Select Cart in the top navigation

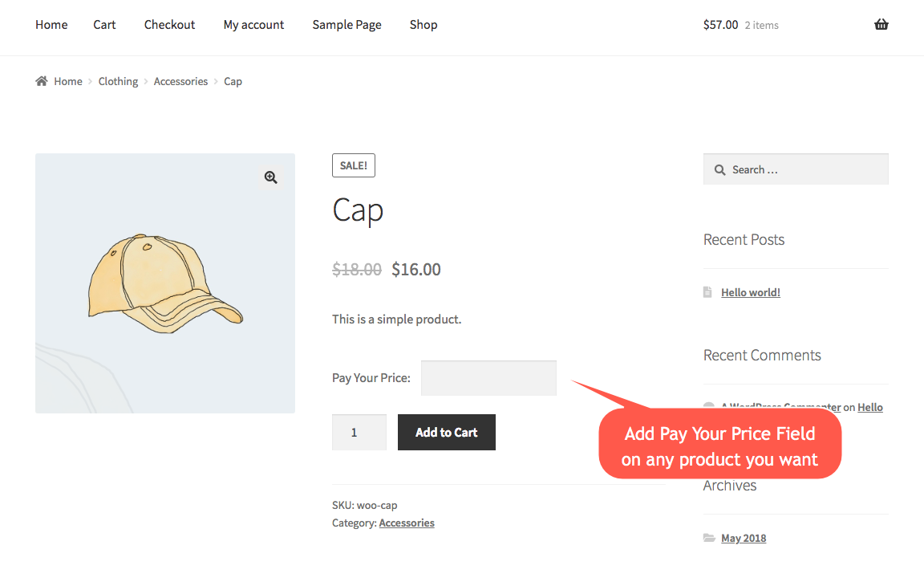pyautogui.click(x=104, y=25)
